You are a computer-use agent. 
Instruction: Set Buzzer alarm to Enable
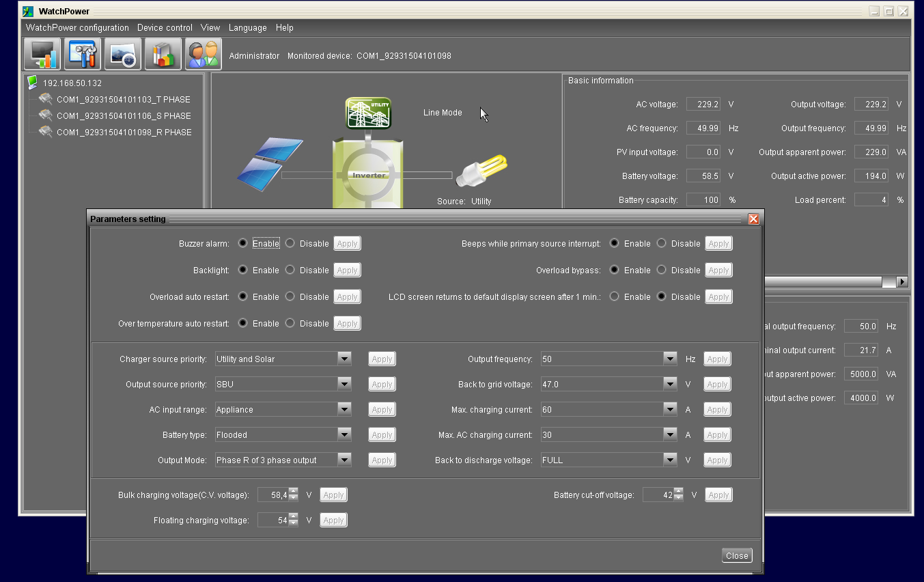[x=242, y=243]
